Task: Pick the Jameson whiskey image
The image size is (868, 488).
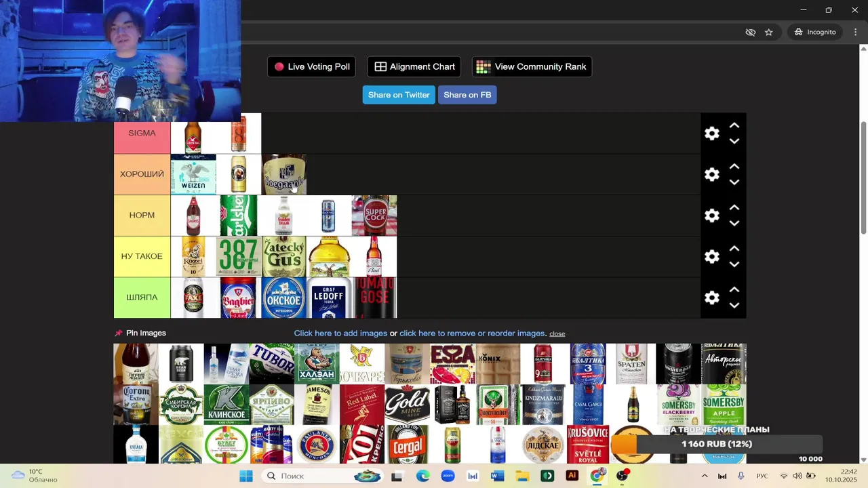Action: (317, 405)
